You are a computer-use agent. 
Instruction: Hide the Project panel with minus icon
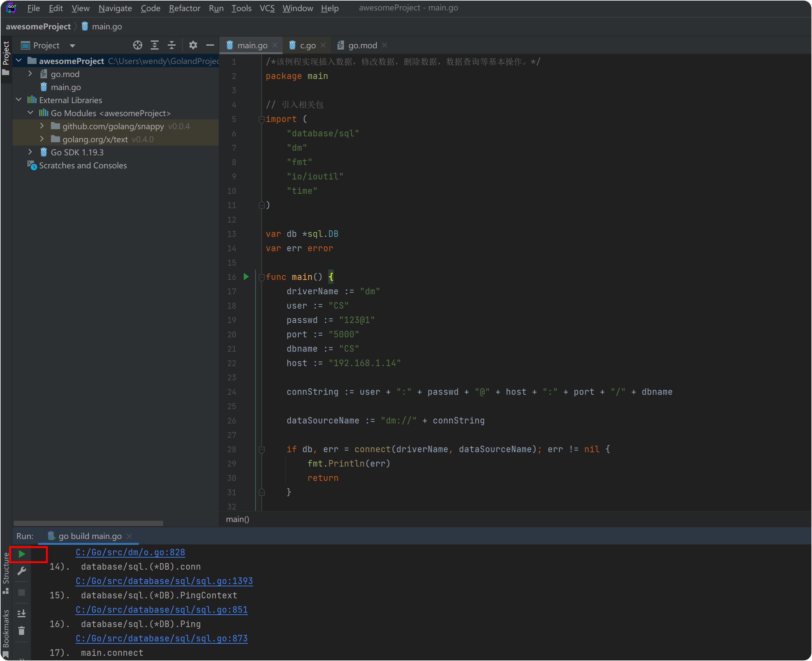210,45
